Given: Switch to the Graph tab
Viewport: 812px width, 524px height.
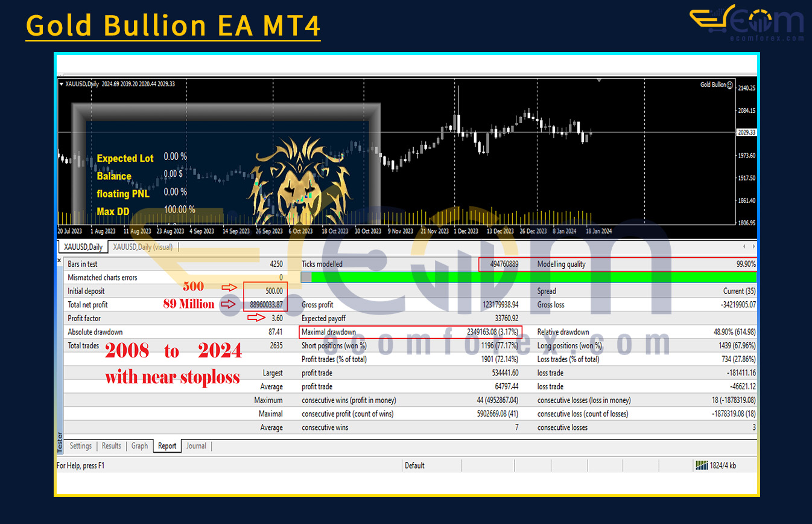Looking at the screenshot, I should click(139, 446).
